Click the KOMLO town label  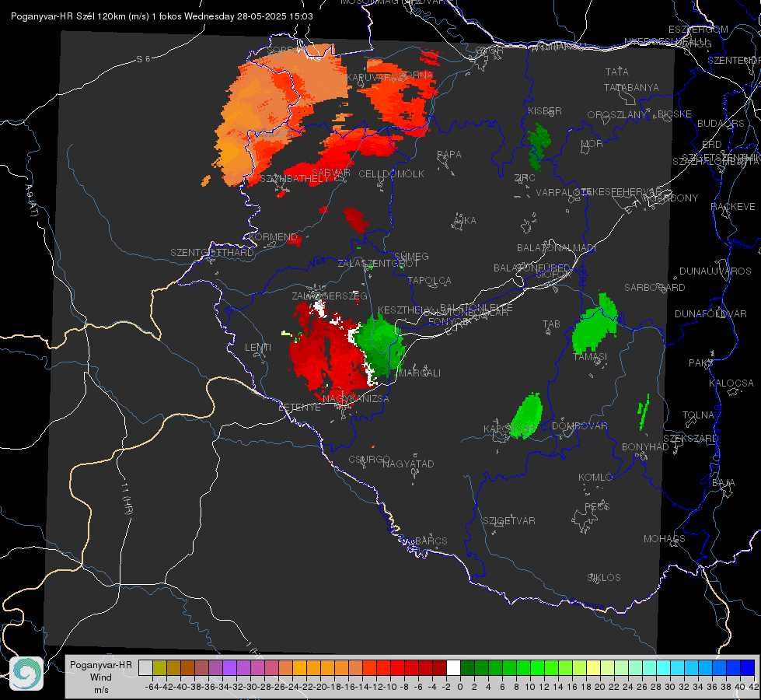click(x=595, y=478)
